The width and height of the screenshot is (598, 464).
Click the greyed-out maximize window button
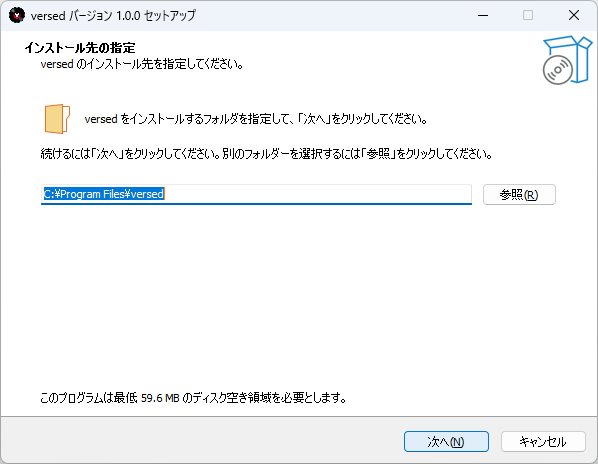click(528, 15)
